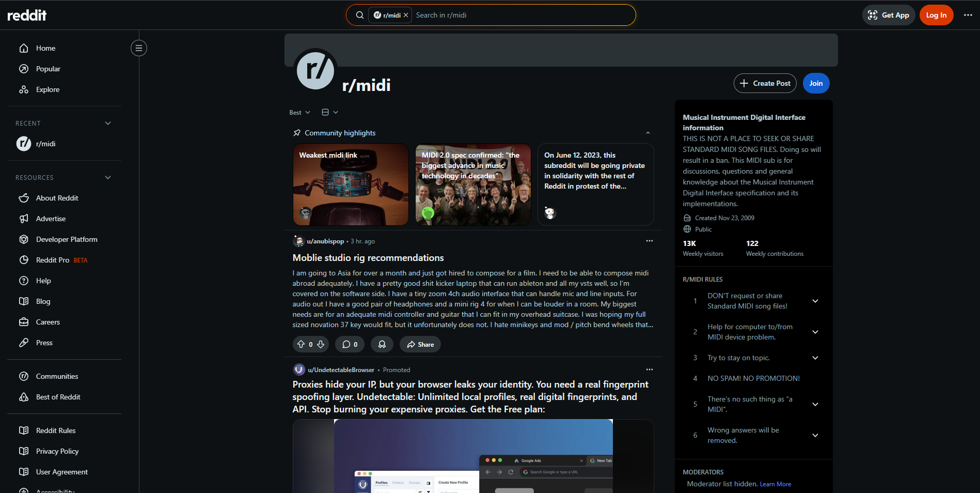Give an award to the studio rig post

tap(382, 344)
